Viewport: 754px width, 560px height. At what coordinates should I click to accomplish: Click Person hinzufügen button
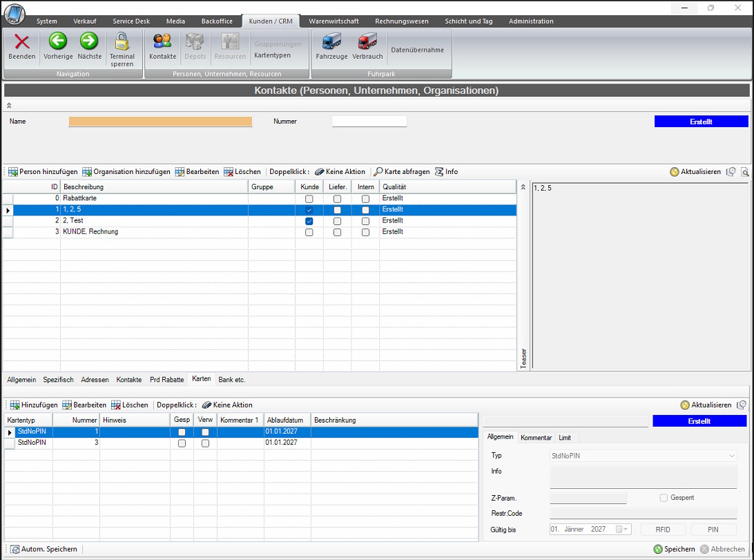click(43, 172)
